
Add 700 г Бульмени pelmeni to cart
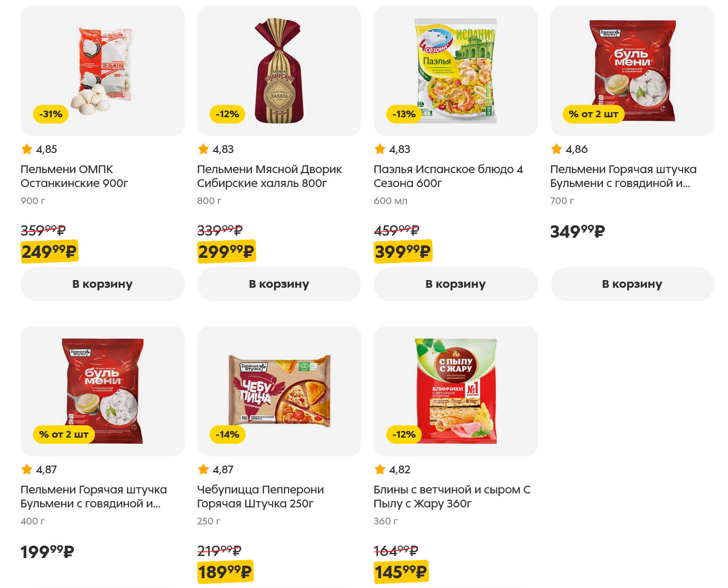(632, 284)
